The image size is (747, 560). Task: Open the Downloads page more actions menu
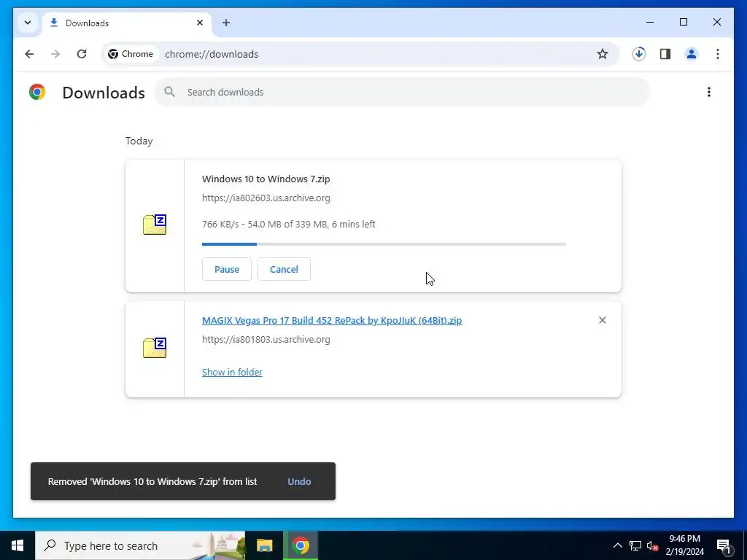click(709, 92)
